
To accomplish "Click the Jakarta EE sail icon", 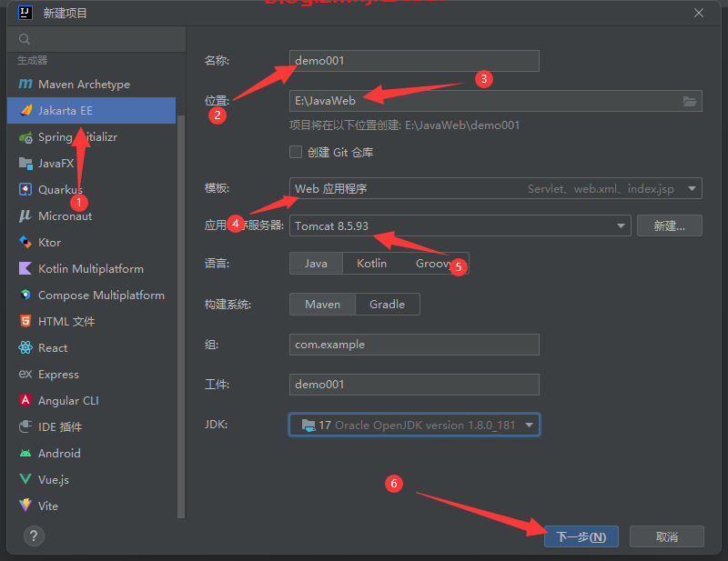I will coord(25,110).
